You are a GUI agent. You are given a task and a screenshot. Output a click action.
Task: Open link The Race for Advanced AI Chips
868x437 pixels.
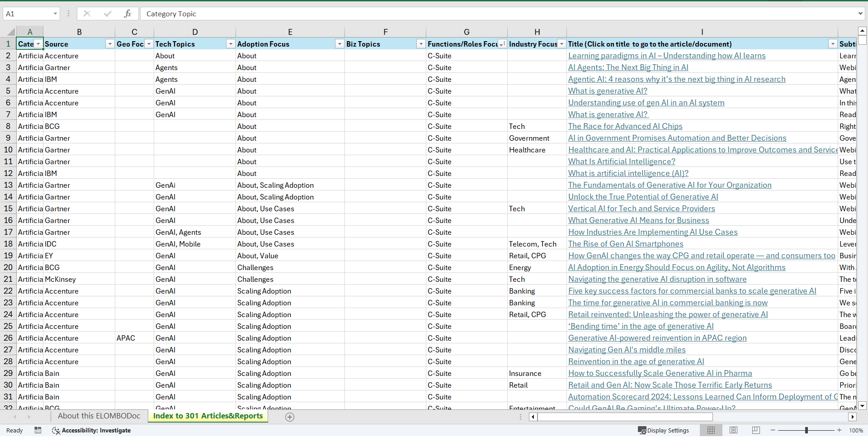pyautogui.click(x=625, y=126)
